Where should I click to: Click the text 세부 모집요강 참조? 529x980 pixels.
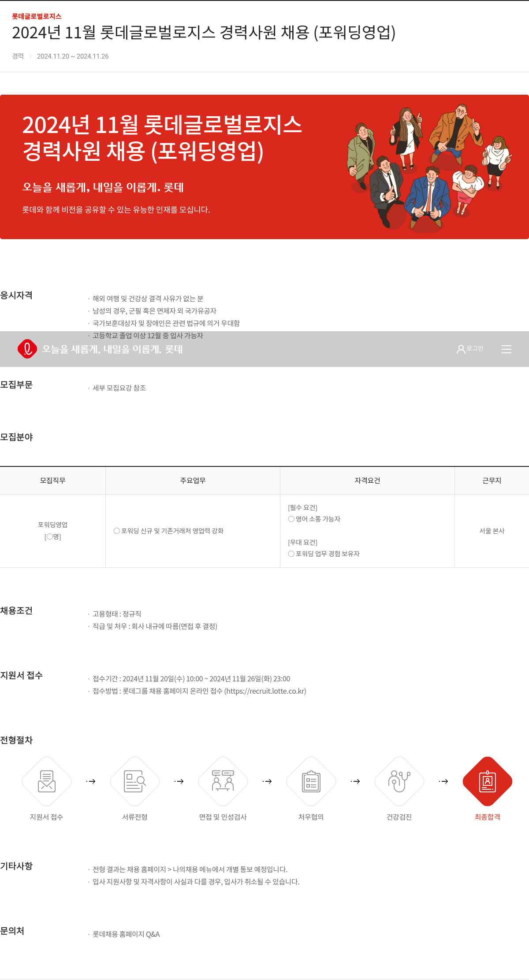pos(119,388)
